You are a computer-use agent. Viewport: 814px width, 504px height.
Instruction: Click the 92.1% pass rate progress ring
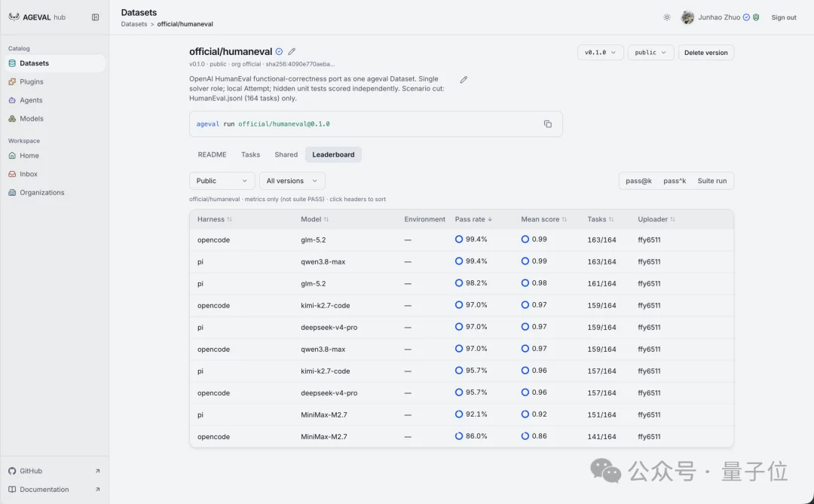(459, 414)
